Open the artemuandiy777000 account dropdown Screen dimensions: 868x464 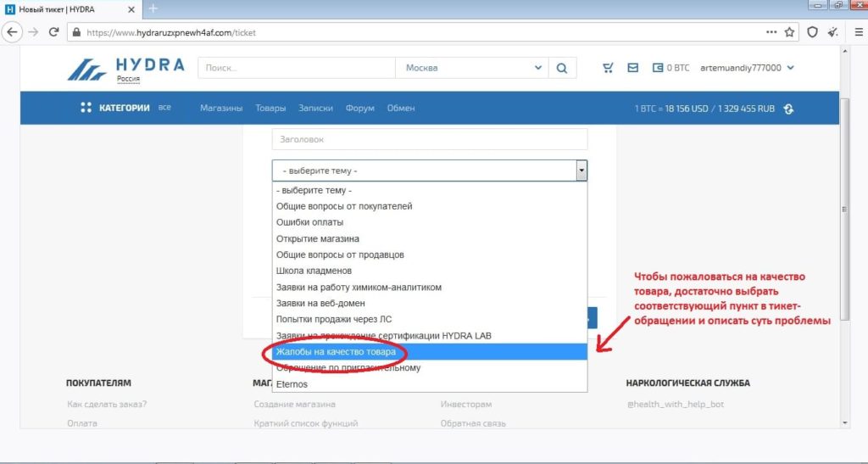[749, 68]
